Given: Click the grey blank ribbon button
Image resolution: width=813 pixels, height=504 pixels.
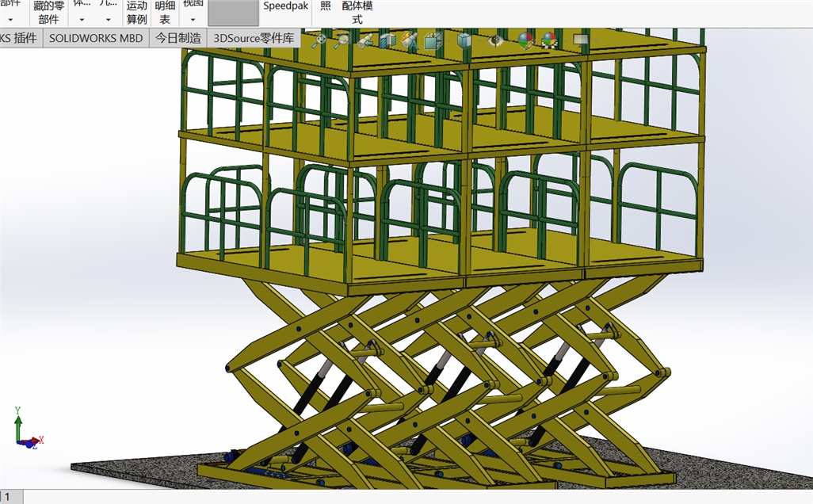Looking at the screenshot, I should click(233, 13).
